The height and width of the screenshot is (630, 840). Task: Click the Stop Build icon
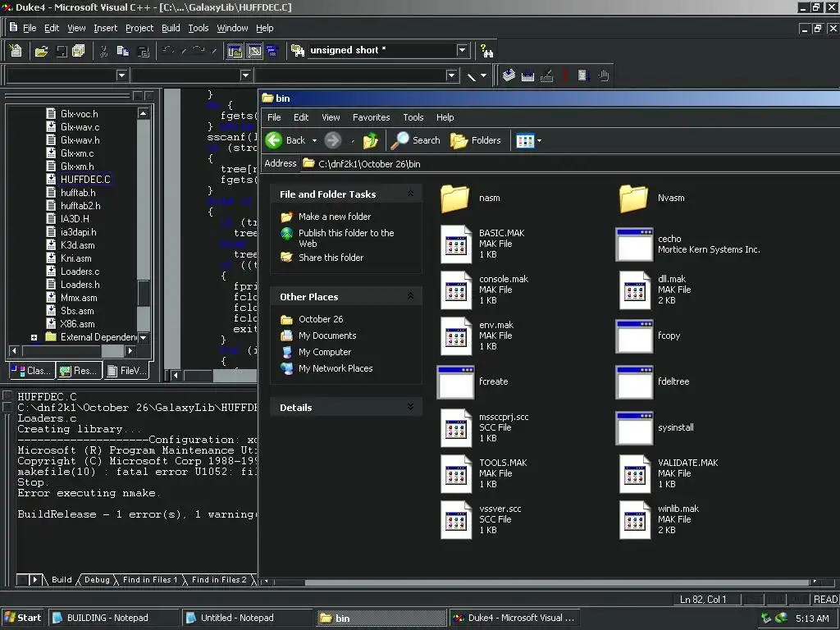pyautogui.click(x=546, y=75)
